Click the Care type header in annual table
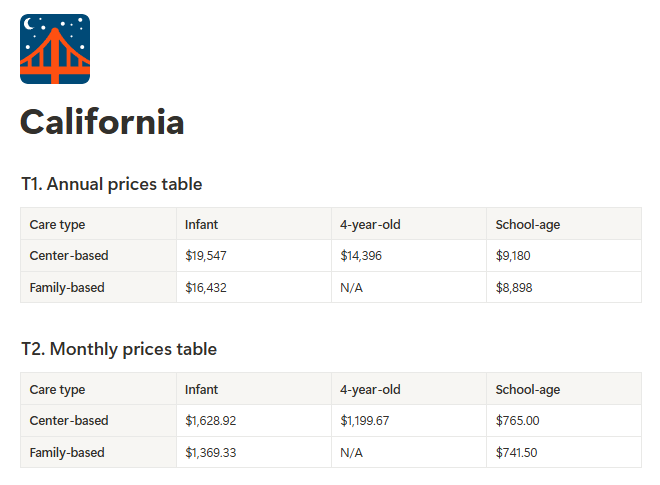This screenshot has width=660, height=485. click(98, 224)
